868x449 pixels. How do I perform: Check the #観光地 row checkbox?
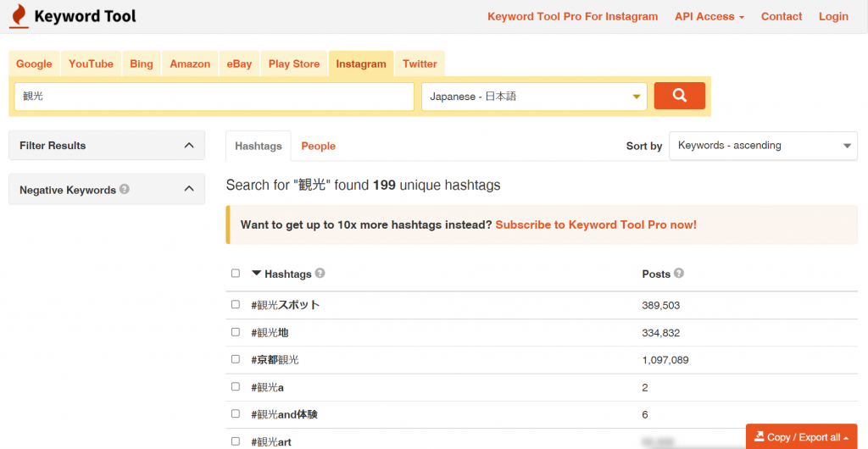click(x=236, y=332)
